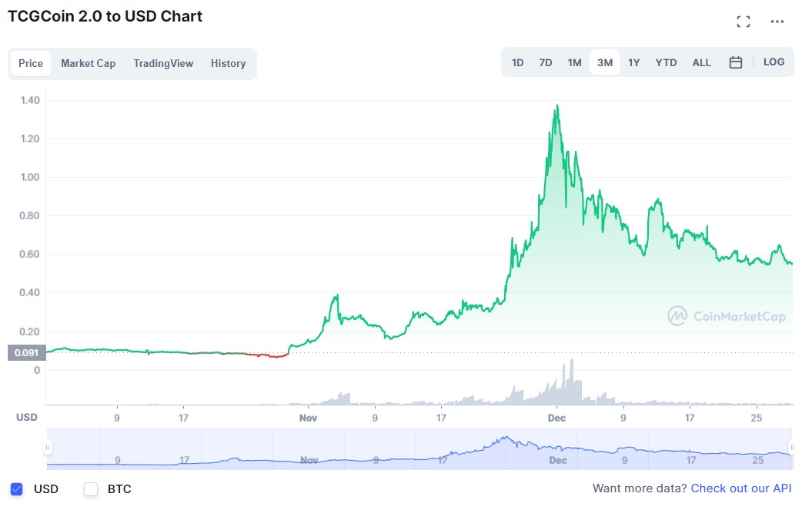The height and width of the screenshot is (510, 812).
Task: Uncheck the USD currency checkbox
Action: coord(17,488)
